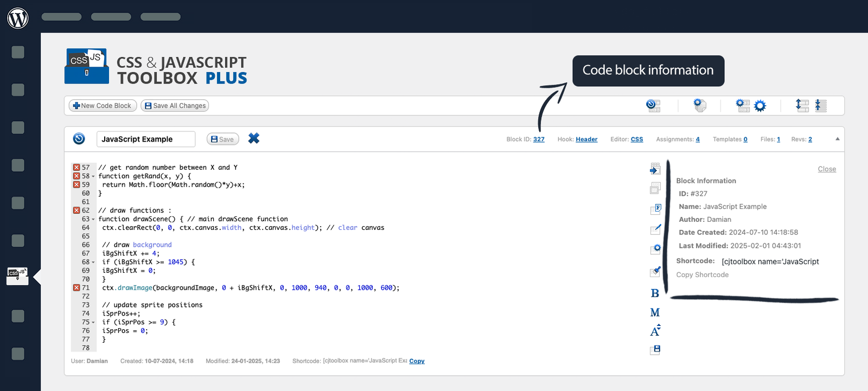Viewport: 868px width, 391px height.
Task: Open the code files F icon
Action: click(x=655, y=209)
